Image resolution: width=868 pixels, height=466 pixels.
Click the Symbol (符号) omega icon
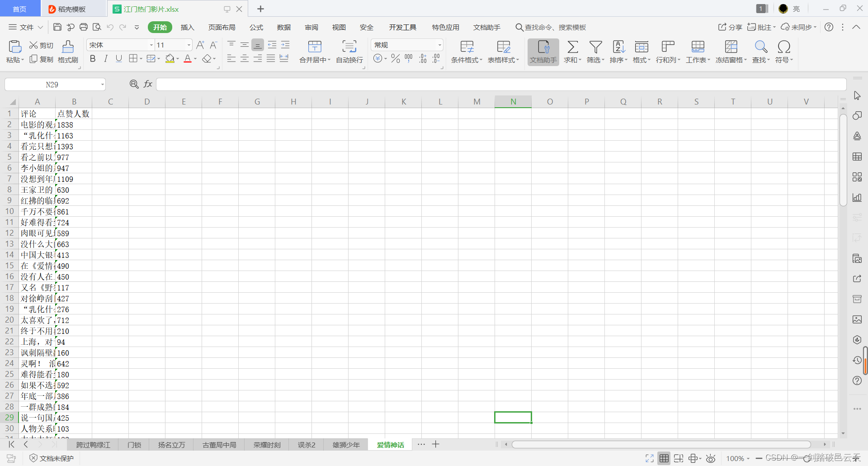[784, 47]
